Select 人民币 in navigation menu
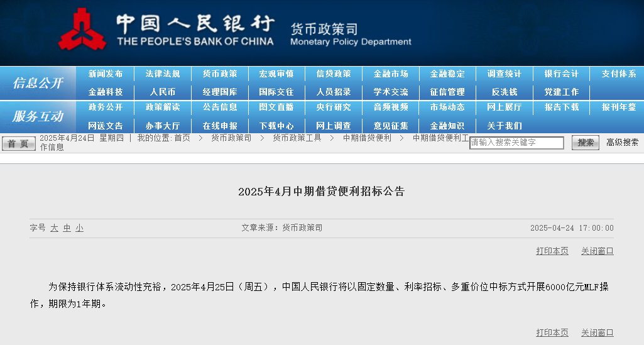This screenshot has width=644, height=345. tap(163, 92)
